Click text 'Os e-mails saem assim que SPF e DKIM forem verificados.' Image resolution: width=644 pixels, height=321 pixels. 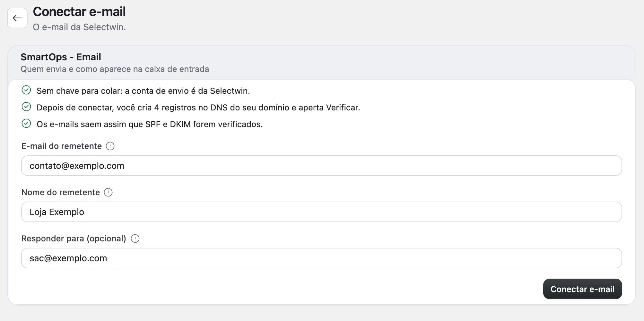(150, 124)
